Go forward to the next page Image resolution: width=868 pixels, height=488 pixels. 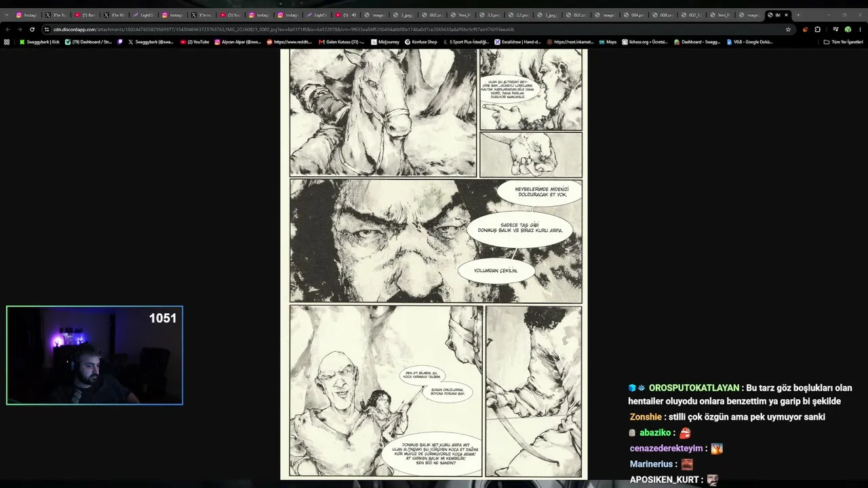pyautogui.click(x=20, y=29)
